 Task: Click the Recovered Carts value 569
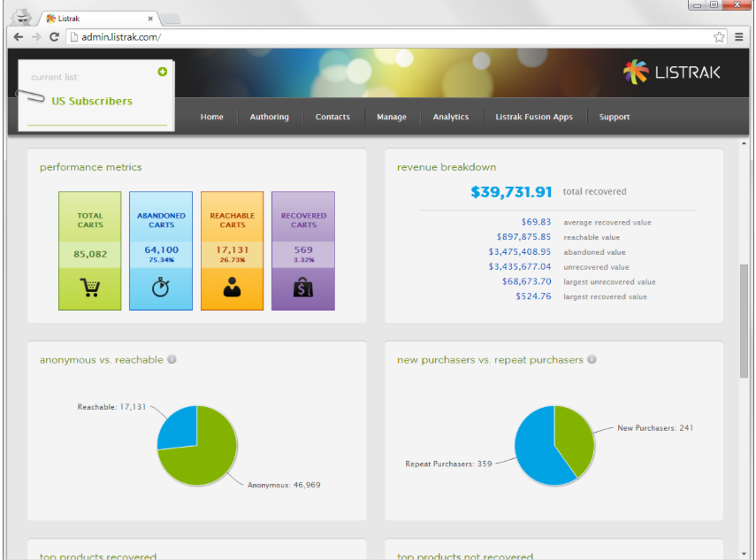click(303, 249)
